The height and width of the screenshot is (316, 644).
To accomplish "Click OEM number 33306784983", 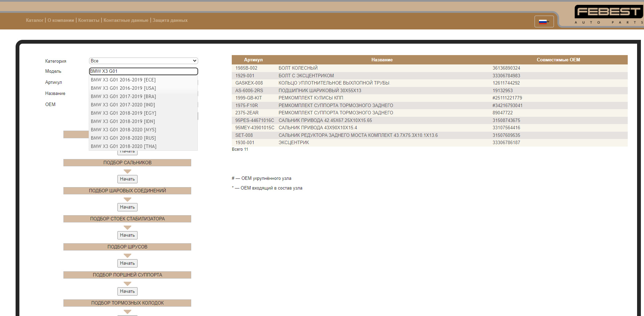I will pyautogui.click(x=506, y=76).
